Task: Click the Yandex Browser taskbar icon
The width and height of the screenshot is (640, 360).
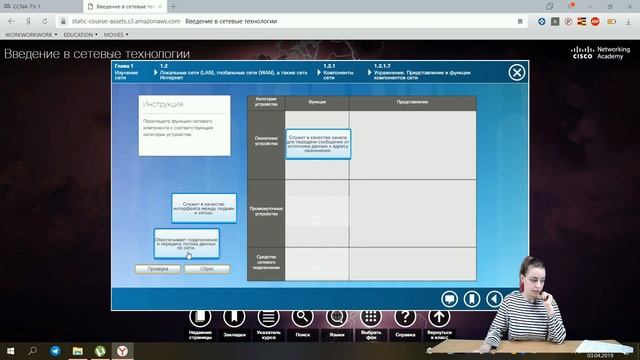Action: coord(122,351)
